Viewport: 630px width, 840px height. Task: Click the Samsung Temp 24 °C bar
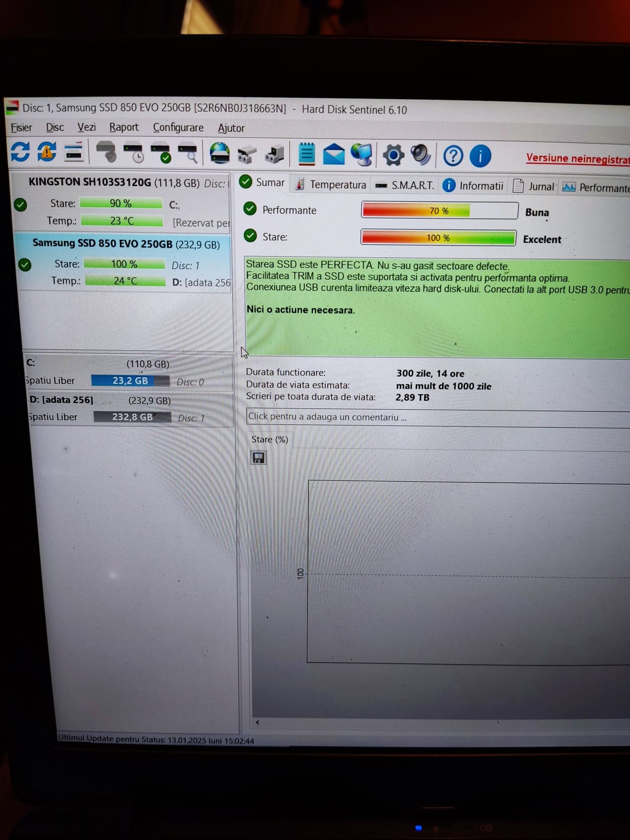125,281
